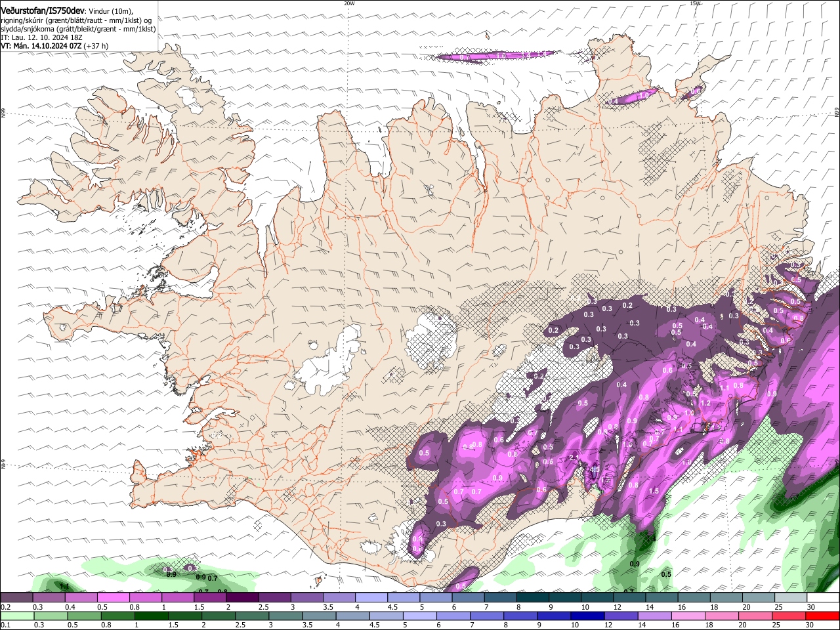Click the '12' label in the bottom legend row
Viewport: 840px width, 630px height.
[x=608, y=625]
